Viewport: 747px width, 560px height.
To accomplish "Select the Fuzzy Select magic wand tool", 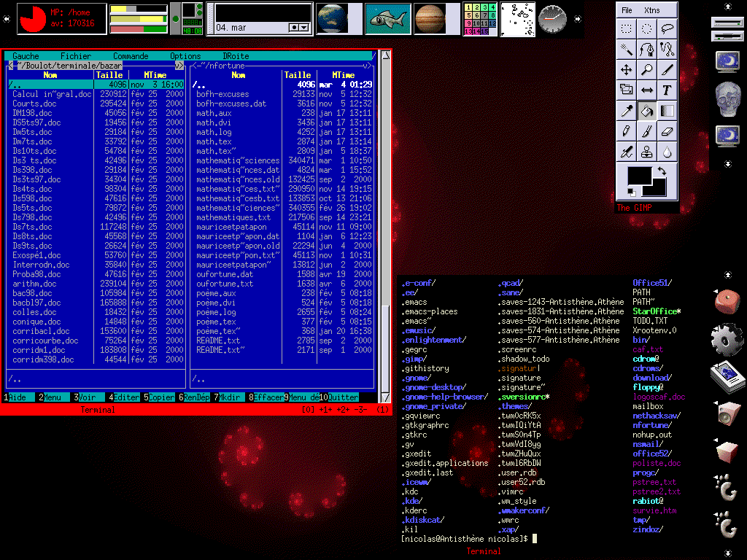I will [626, 50].
